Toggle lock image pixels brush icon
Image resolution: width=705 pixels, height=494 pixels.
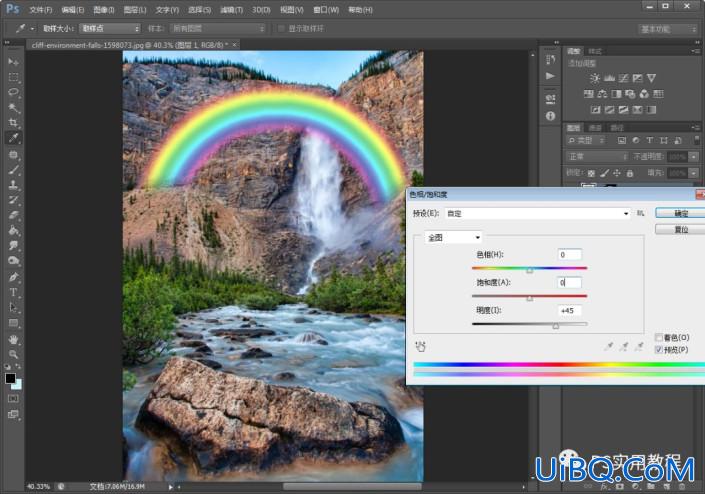(604, 173)
